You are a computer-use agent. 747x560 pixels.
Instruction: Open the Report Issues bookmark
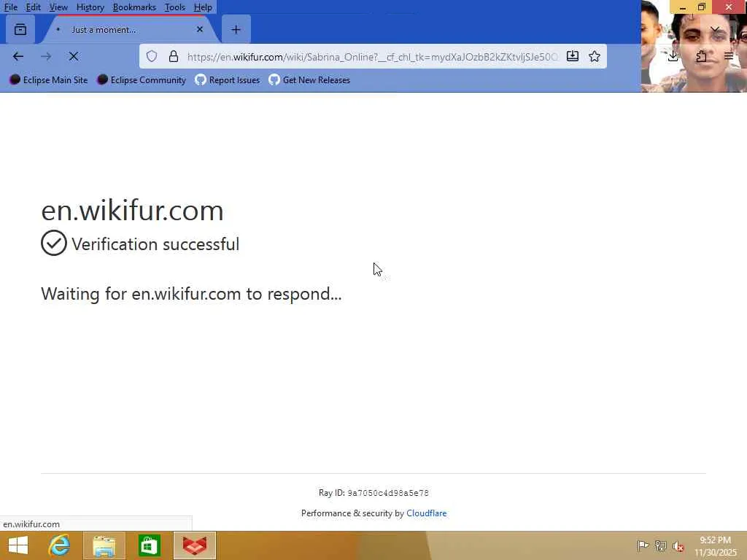(x=228, y=80)
